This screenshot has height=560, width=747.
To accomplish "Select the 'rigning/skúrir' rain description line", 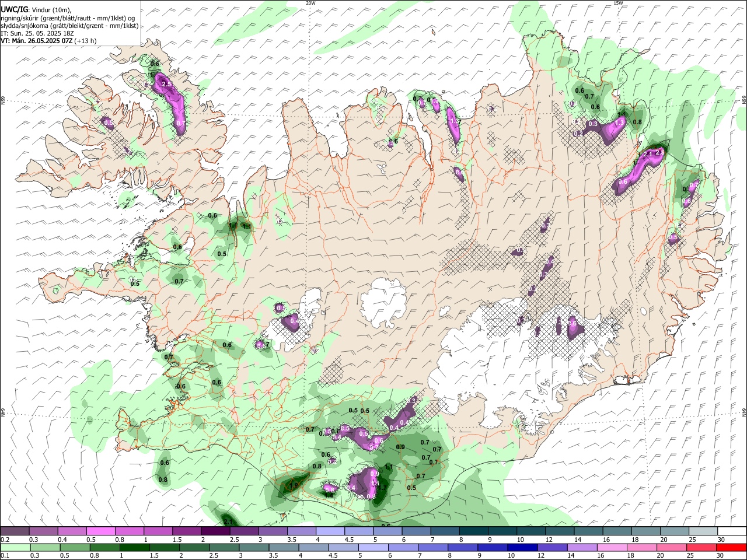I will click(x=68, y=18).
